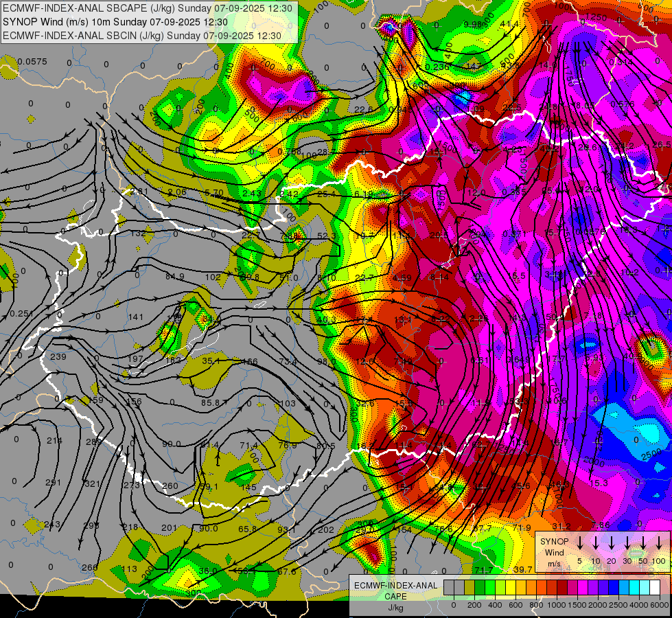Click the 800 tick label on CAPE scale
672x618 pixels.
point(536,605)
